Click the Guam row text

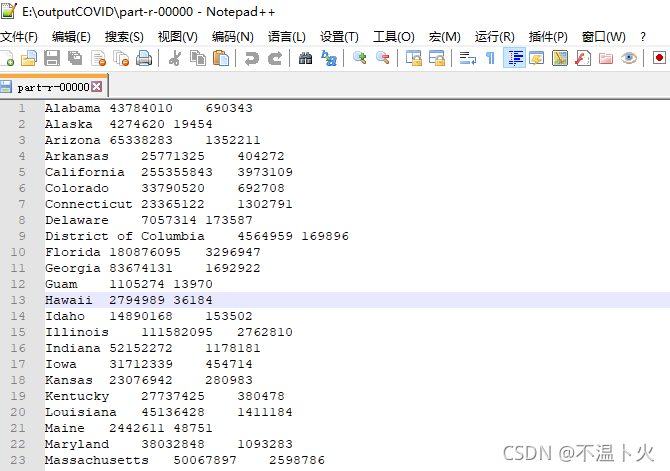point(129,284)
